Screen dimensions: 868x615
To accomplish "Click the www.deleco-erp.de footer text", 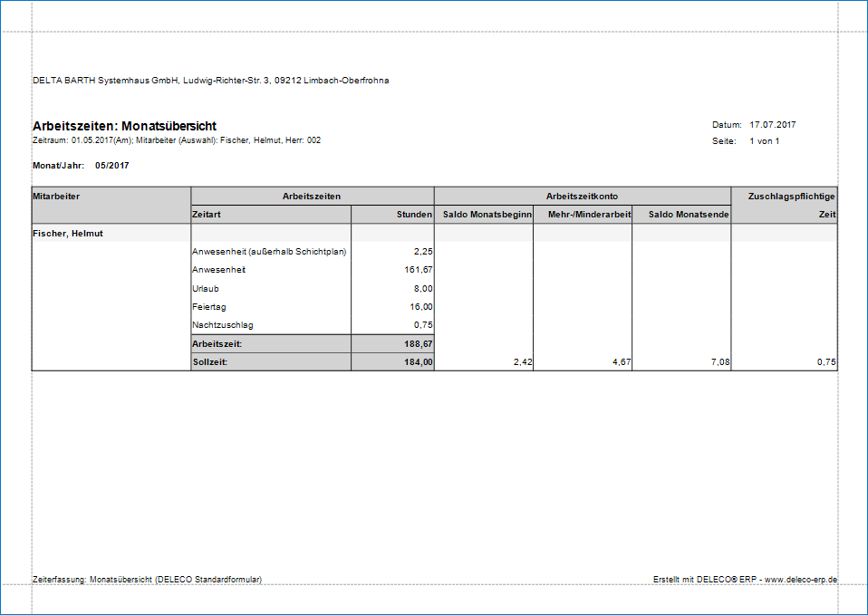I will click(800, 579).
